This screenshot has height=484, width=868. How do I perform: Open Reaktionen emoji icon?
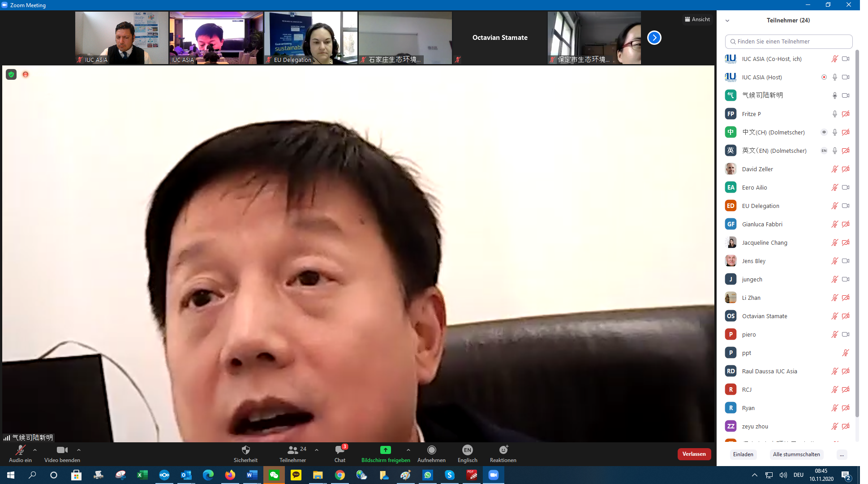coord(503,450)
